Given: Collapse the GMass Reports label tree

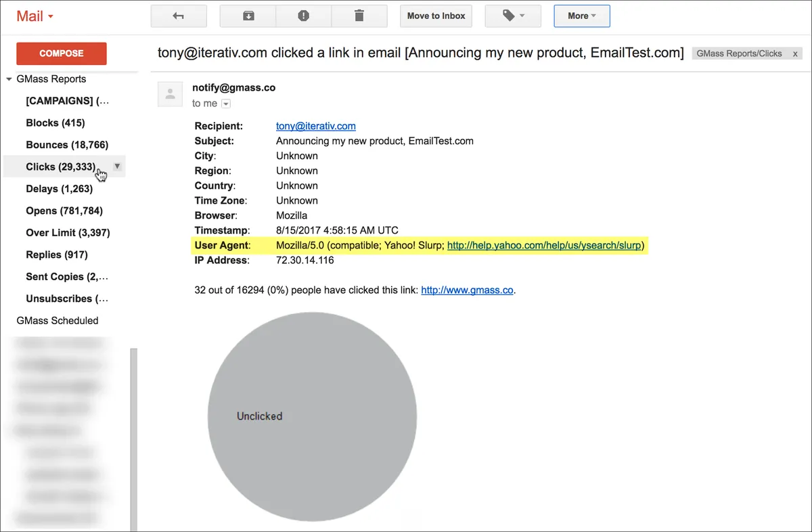Looking at the screenshot, I should point(9,79).
